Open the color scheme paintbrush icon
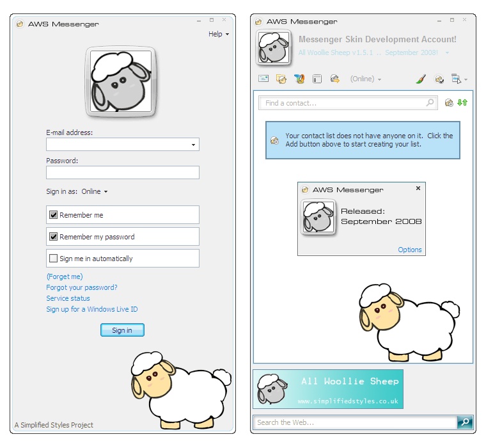 (x=421, y=79)
